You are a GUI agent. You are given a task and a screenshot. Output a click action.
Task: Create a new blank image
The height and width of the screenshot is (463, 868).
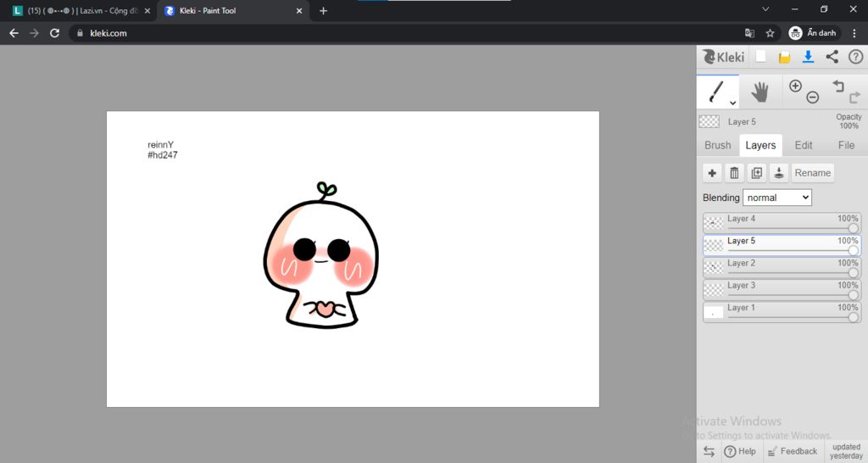point(761,57)
